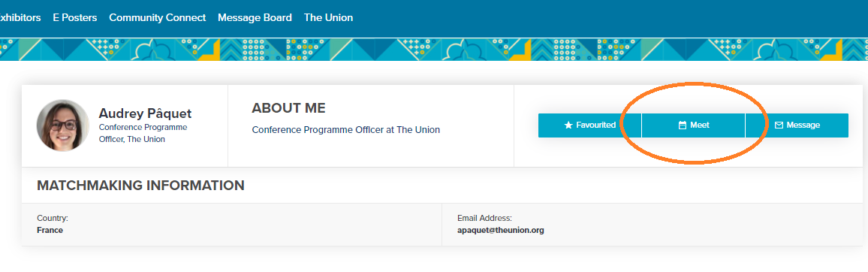Screen dimensions: 868x272
Task: Click Audrey Pâquet's profile photo
Action: click(x=62, y=125)
